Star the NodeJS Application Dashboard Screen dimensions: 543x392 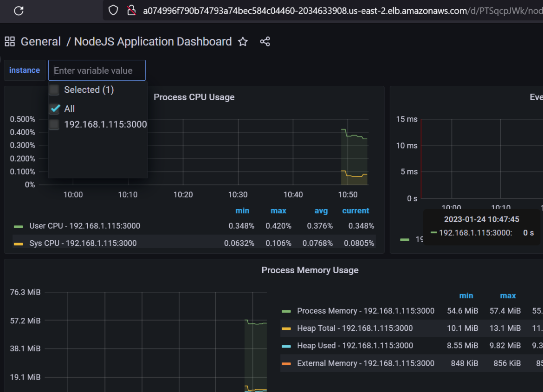(243, 42)
